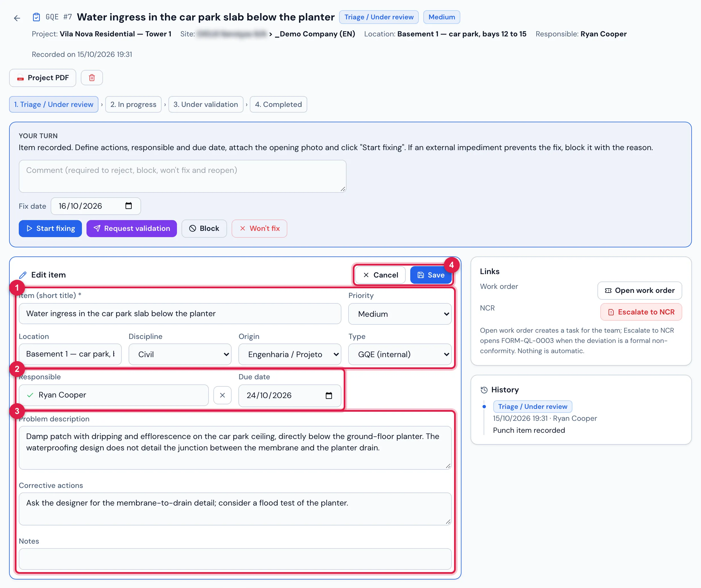Cancel editing the item
This screenshot has height=588, width=701.
[x=380, y=275]
